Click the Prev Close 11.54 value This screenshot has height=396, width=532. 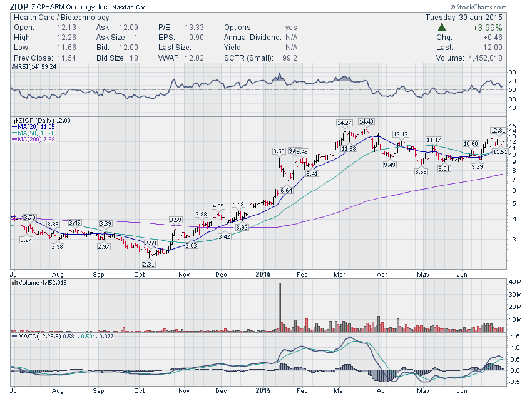coord(66,58)
